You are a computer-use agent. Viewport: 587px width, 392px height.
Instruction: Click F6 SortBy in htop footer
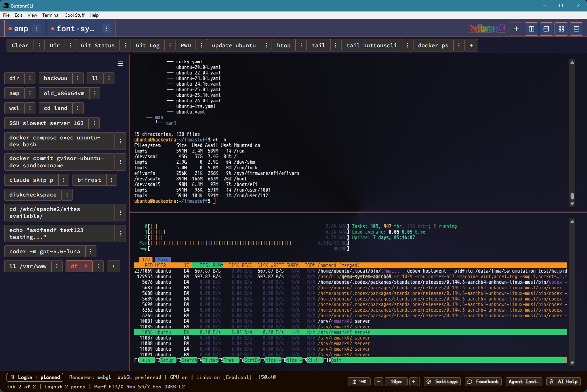pyautogui.click(x=250, y=360)
